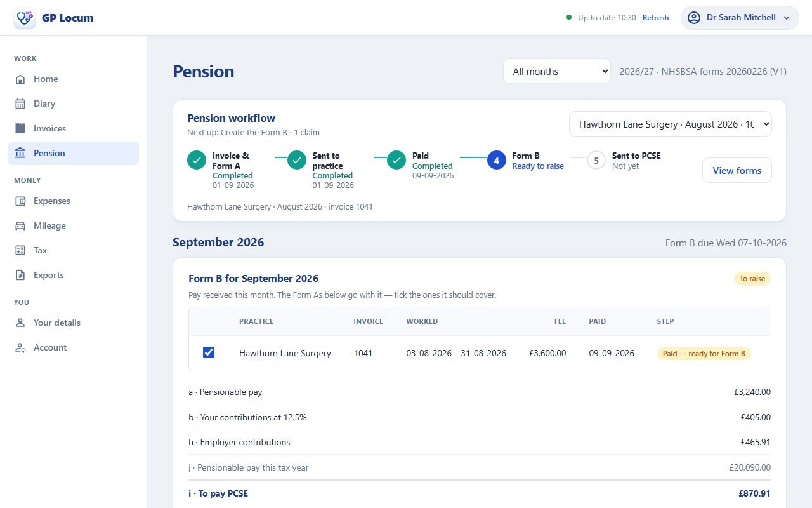Click the View forms button
Image resolution: width=812 pixels, height=508 pixels.
pos(737,170)
